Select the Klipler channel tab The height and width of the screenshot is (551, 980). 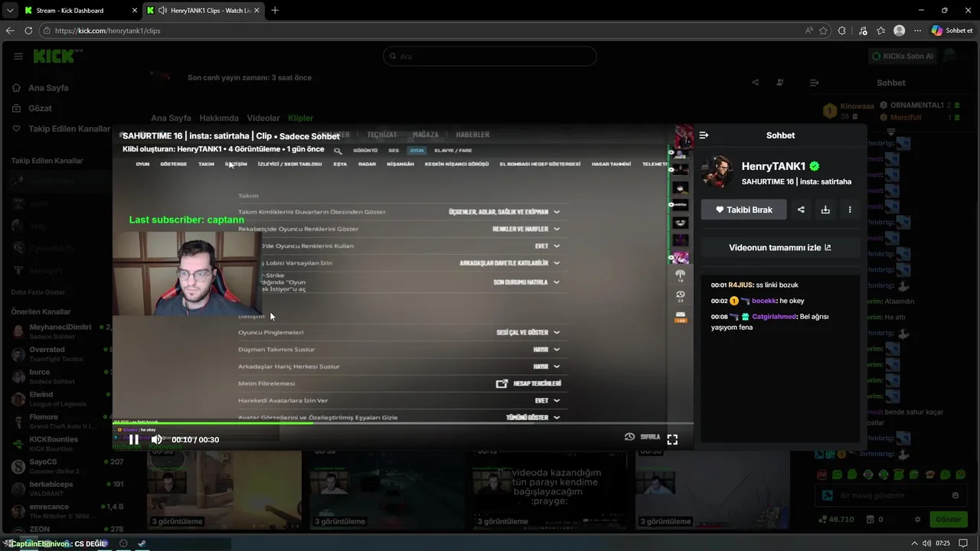[301, 119]
